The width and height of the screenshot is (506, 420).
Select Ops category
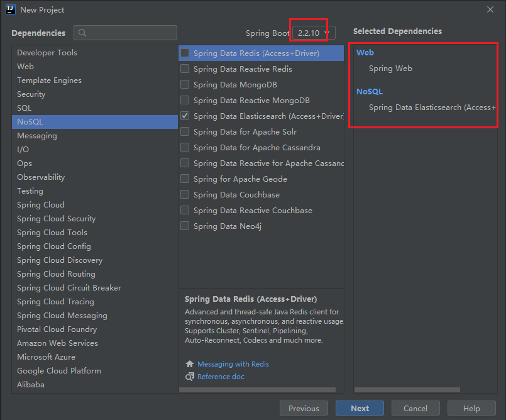click(95, 163)
